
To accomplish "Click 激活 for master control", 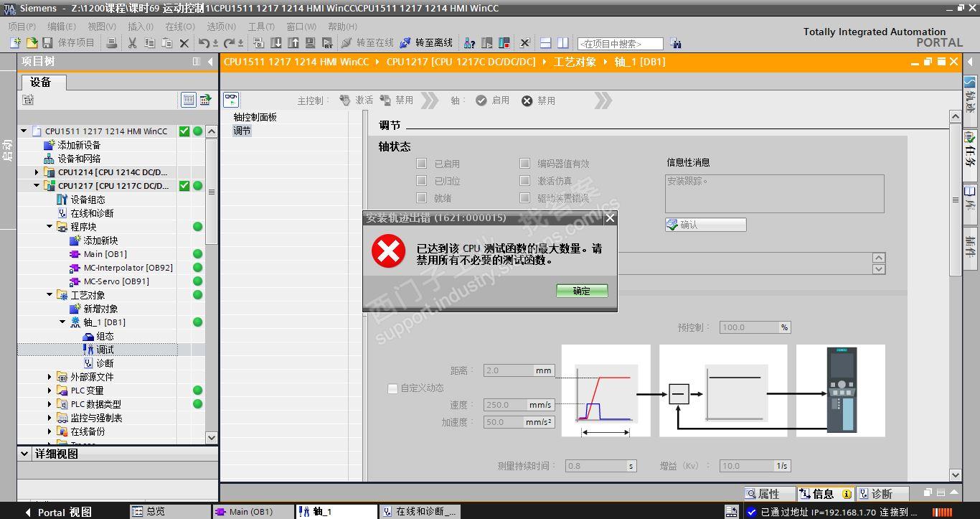I will pos(357,100).
